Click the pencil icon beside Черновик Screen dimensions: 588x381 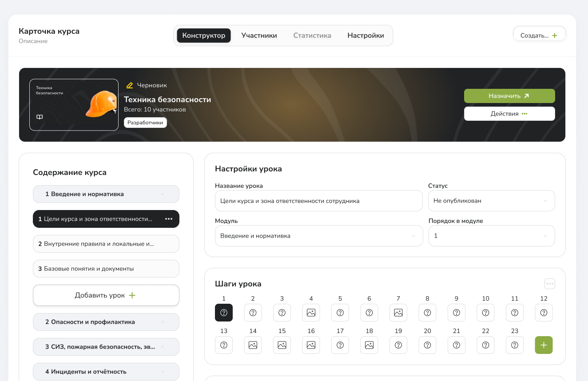click(x=130, y=85)
